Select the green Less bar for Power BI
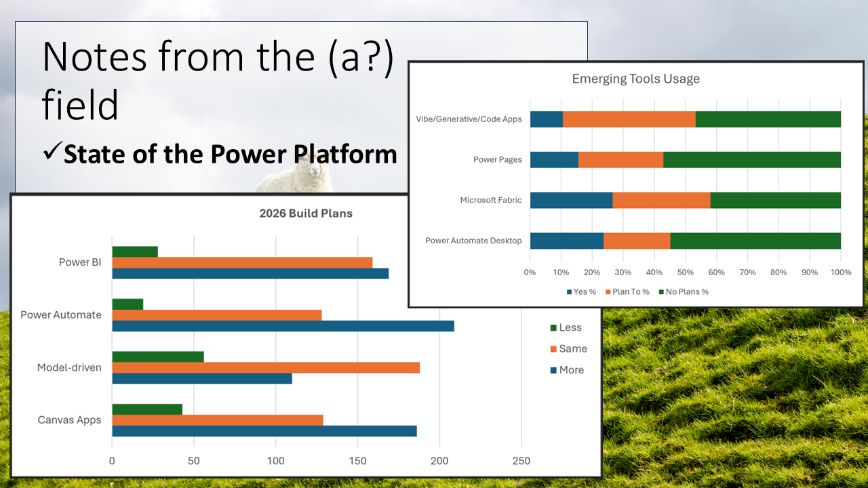Viewport: 868px width, 488px height. (135, 251)
